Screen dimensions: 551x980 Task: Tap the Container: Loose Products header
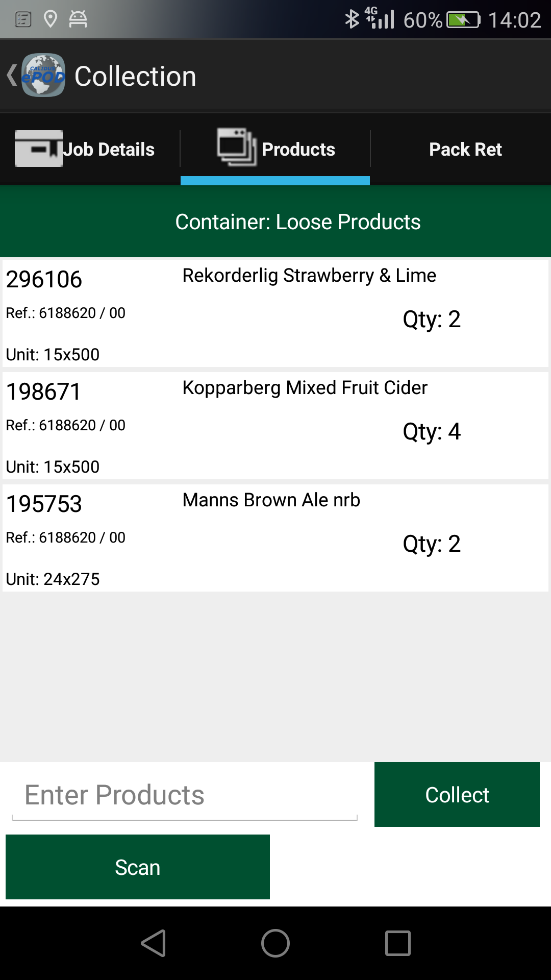[x=298, y=222]
